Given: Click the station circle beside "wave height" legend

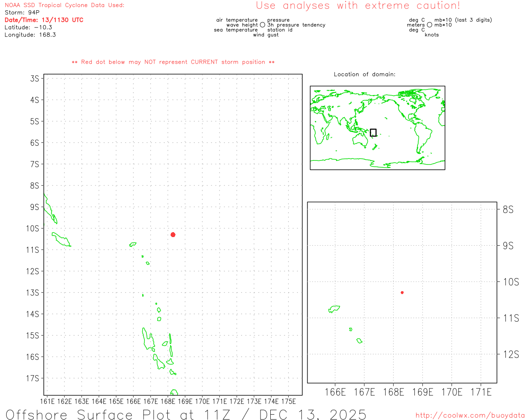Looking at the screenshot, I should pyautogui.click(x=262, y=25).
